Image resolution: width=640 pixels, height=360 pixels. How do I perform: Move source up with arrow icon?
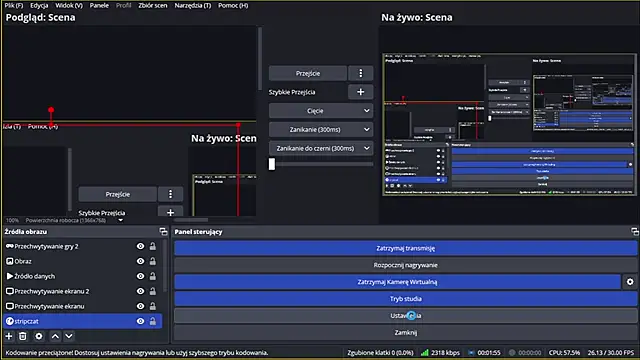[x=55, y=336]
